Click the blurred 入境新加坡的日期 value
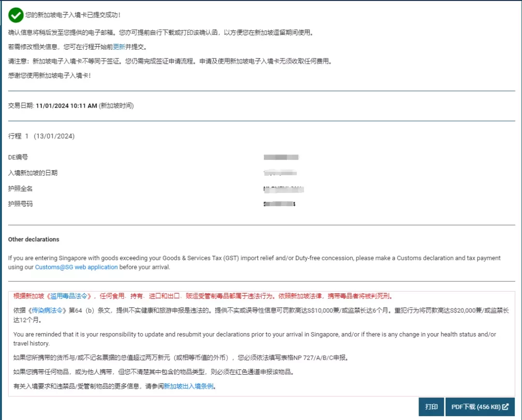522x420 pixels. point(280,173)
